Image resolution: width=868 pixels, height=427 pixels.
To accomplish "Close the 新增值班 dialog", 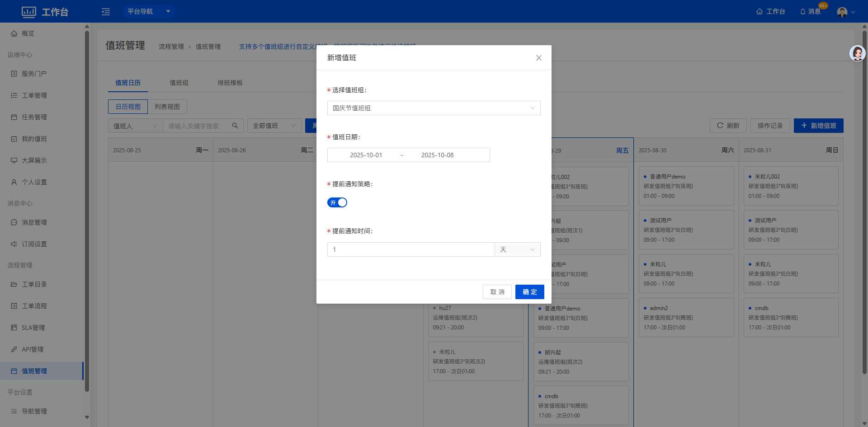I will (x=538, y=58).
